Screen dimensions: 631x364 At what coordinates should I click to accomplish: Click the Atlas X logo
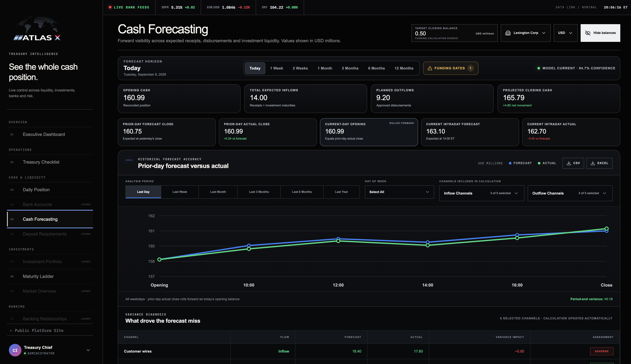pos(37,29)
